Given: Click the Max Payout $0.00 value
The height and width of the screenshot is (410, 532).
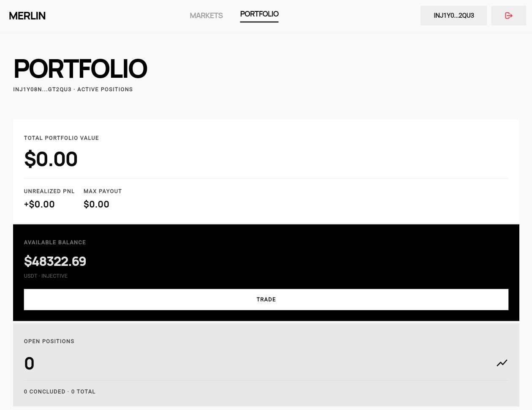Looking at the screenshot, I should [96, 205].
